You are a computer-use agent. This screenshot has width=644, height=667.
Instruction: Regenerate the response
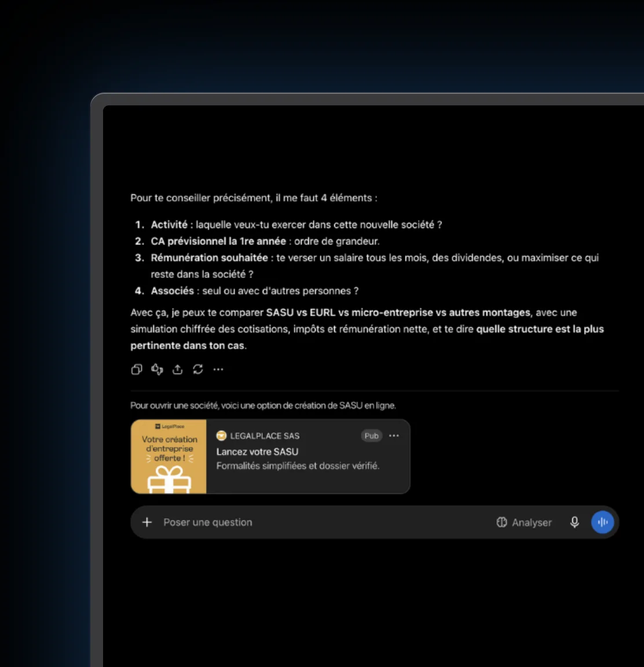(x=198, y=369)
